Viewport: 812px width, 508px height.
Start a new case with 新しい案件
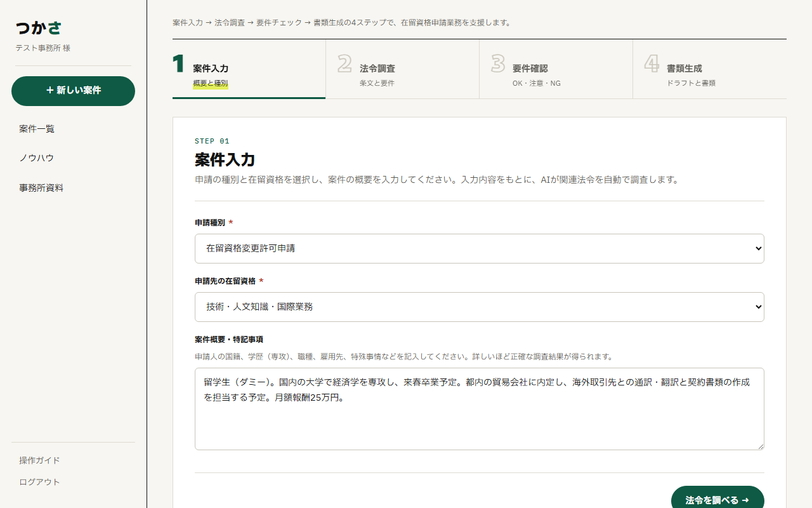pyautogui.click(x=73, y=91)
